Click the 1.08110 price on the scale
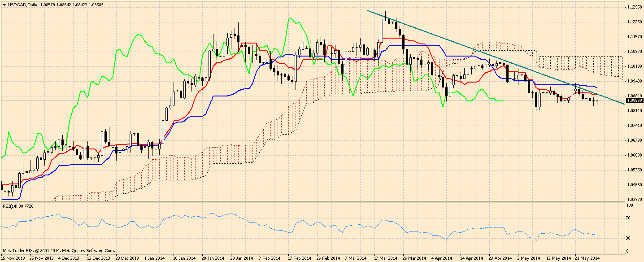Image resolution: width=644 pixels, height=262 pixels. pos(634,111)
